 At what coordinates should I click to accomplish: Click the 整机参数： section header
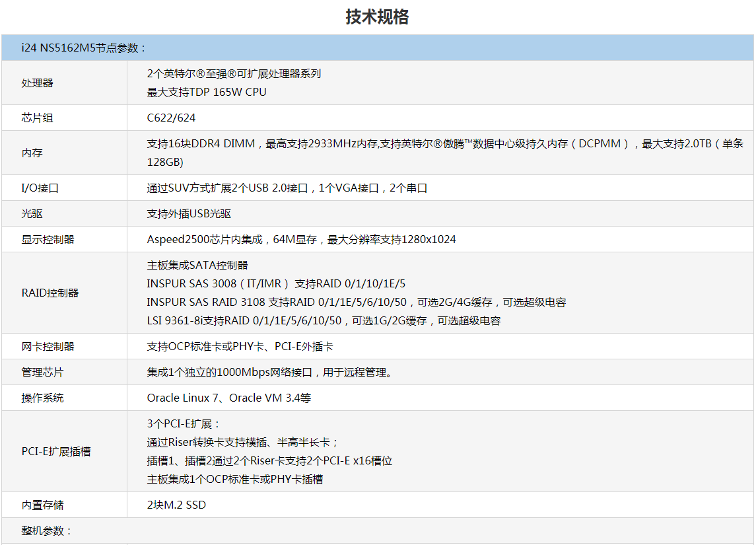click(47, 531)
